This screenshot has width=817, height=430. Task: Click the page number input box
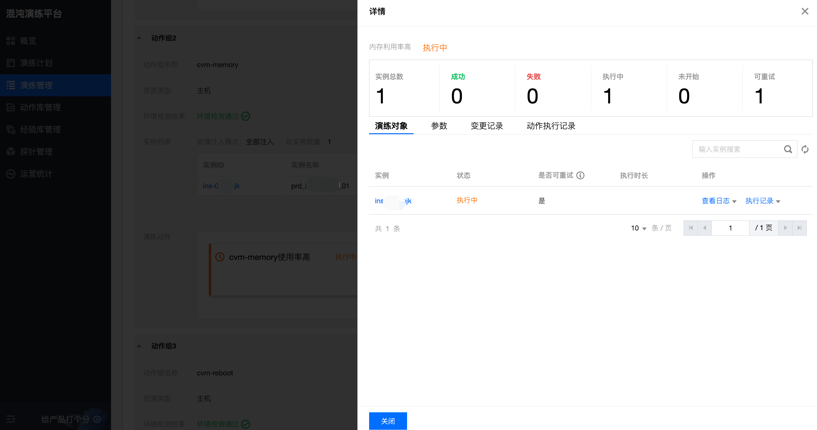coord(731,228)
